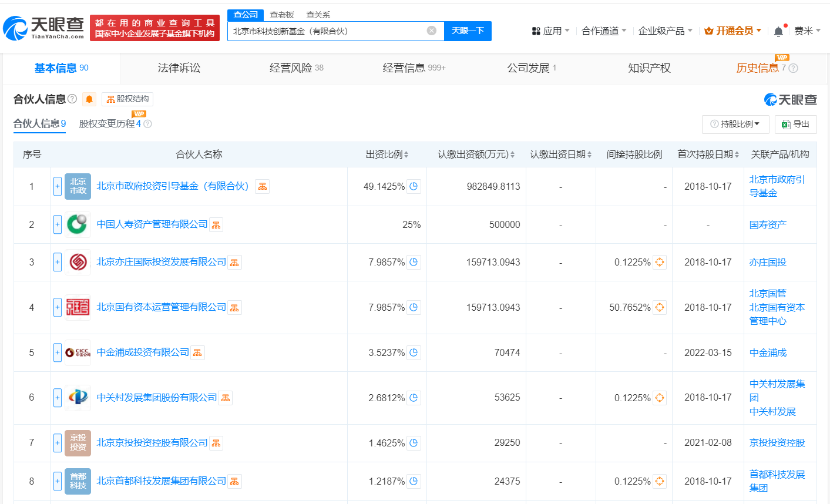Sort by 出资比例 column
The width and height of the screenshot is (830, 504).
[387, 154]
